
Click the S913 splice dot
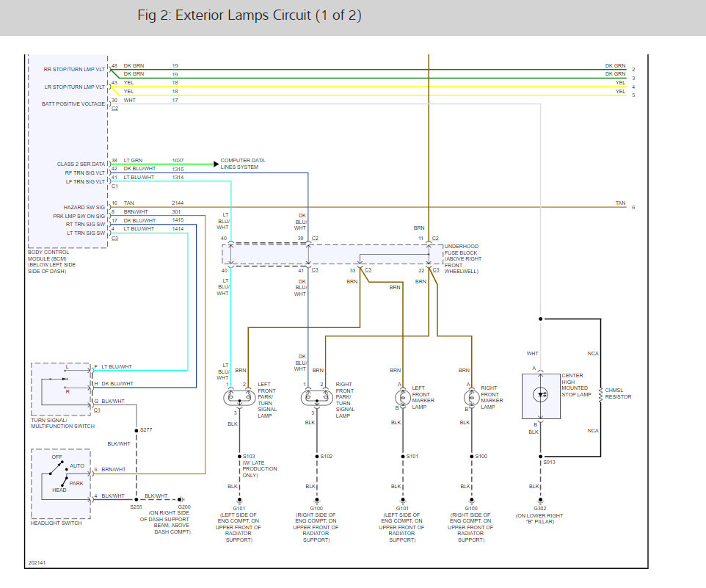pos(541,455)
